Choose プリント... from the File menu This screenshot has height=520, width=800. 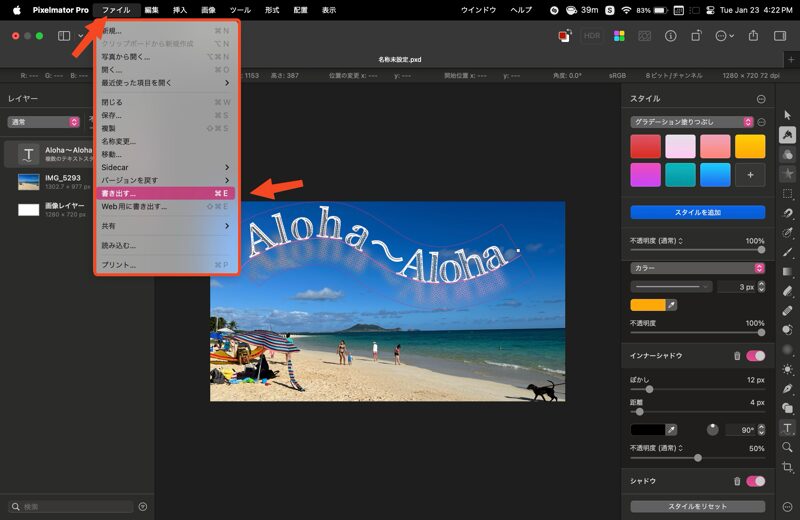165,265
